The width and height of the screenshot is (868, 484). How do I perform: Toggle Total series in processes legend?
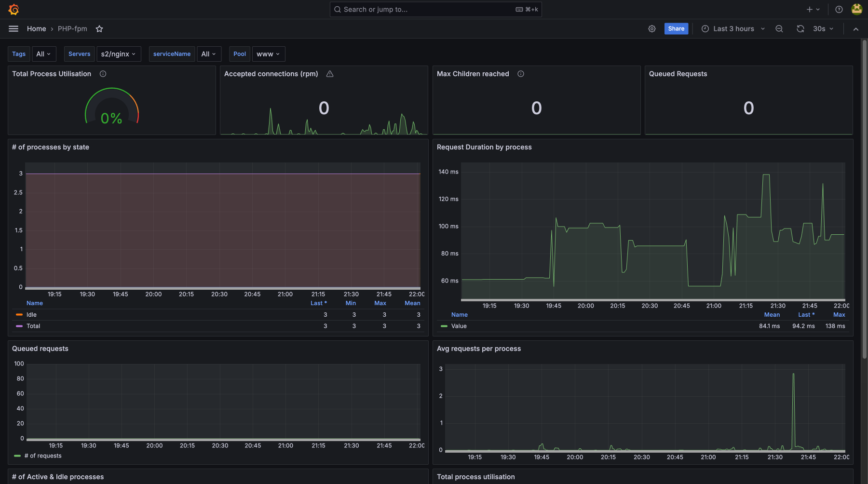pos(33,326)
